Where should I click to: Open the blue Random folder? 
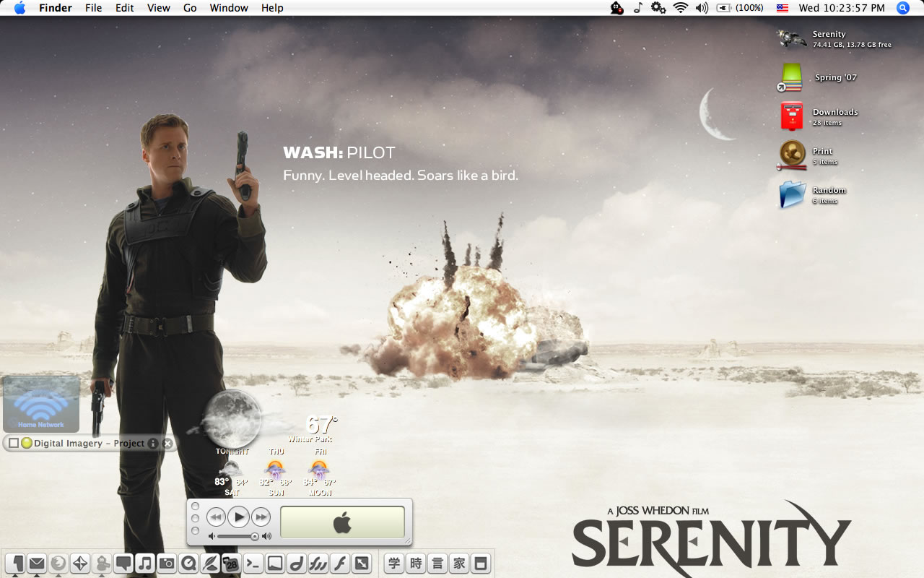point(792,194)
